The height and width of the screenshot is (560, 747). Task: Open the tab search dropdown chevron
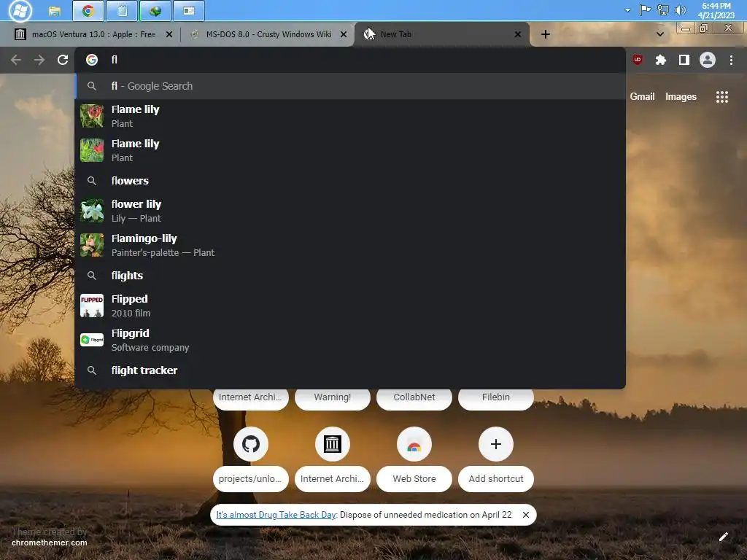[659, 34]
